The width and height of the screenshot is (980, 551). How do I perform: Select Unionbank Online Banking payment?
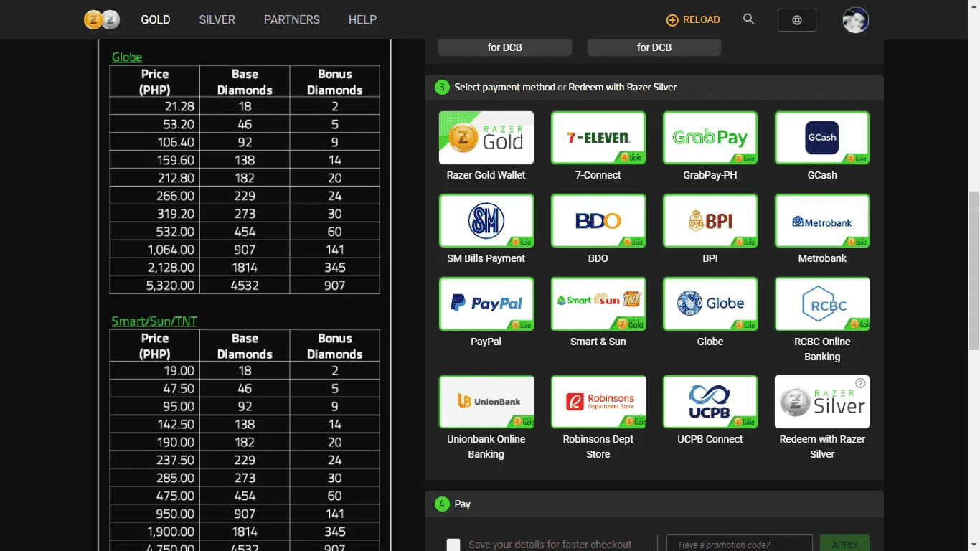coord(486,402)
